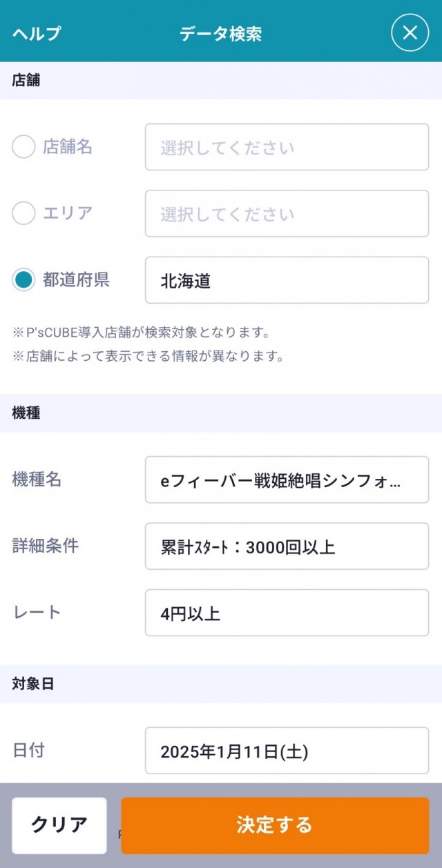Viewport: 442px width, 868px height.
Task: Change the レート 4円以上 dropdown
Action: click(x=287, y=613)
